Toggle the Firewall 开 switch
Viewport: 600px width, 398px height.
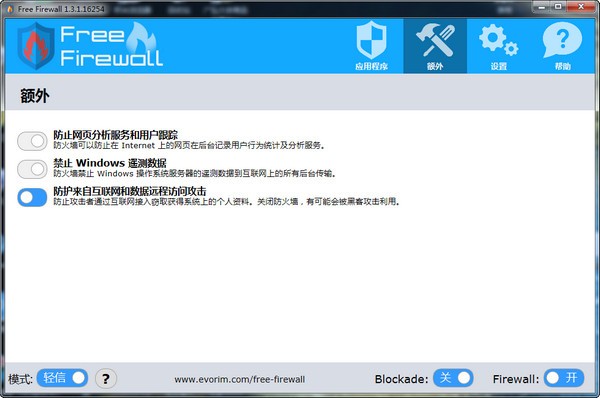pyautogui.click(x=564, y=378)
